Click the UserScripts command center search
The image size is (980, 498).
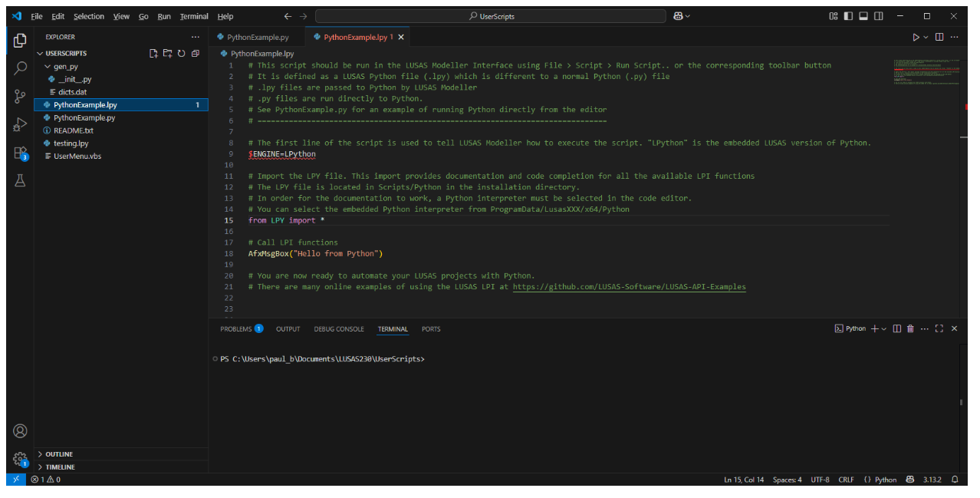[x=491, y=16]
